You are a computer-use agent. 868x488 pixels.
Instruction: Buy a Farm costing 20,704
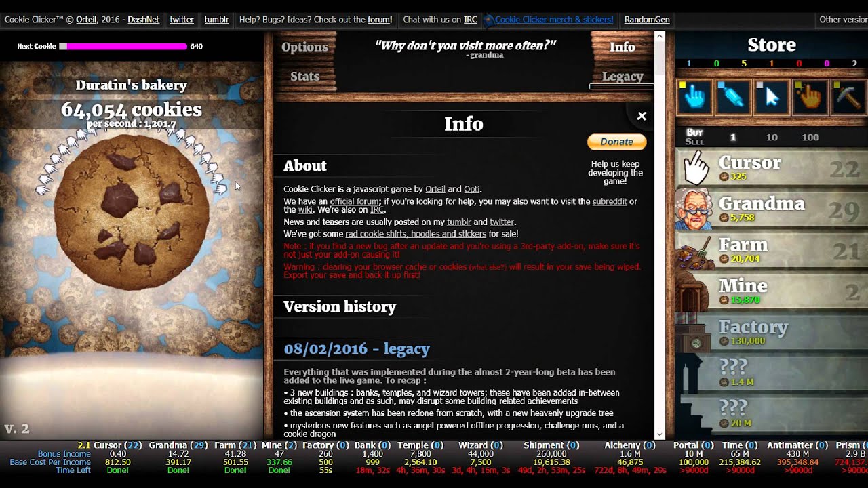pos(772,250)
